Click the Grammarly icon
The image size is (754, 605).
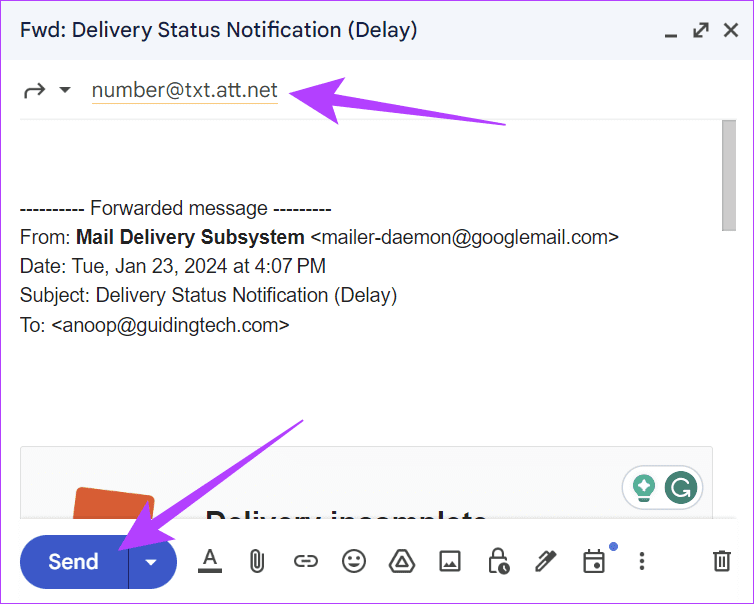click(682, 488)
